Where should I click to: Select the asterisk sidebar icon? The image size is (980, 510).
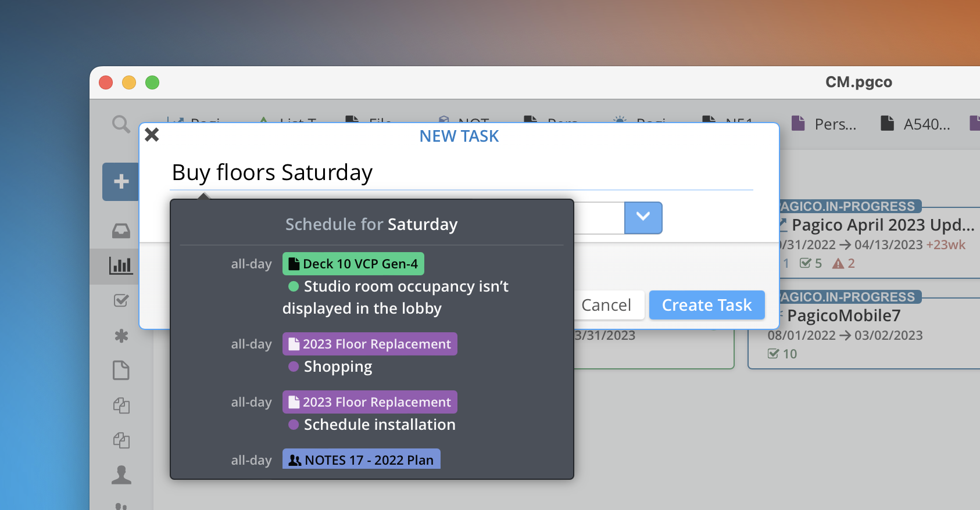[121, 336]
